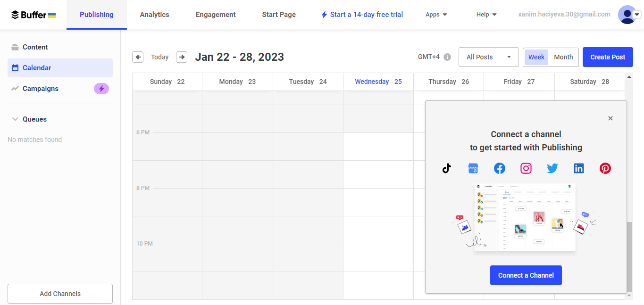
Task: Click the 8 PM time label
Action: (143, 188)
